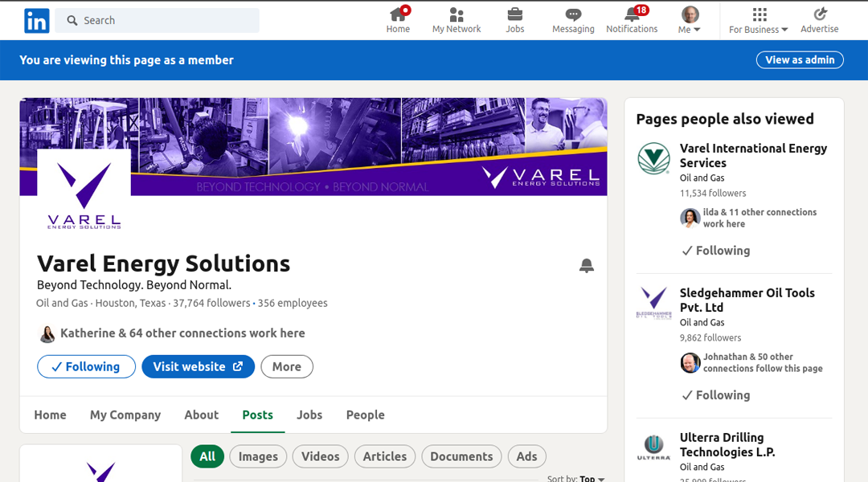The image size is (868, 482).
Task: Click the Visit website button
Action: tap(199, 366)
